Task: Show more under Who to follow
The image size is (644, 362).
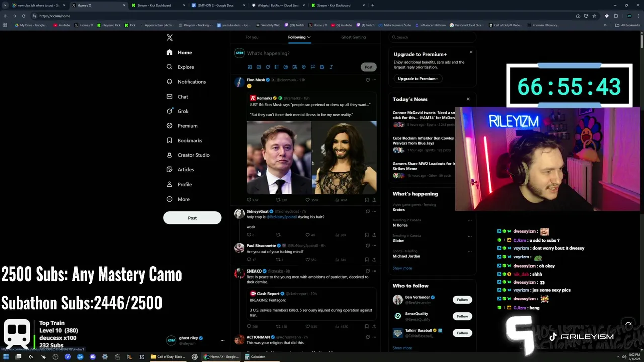Action: pyautogui.click(x=402, y=348)
